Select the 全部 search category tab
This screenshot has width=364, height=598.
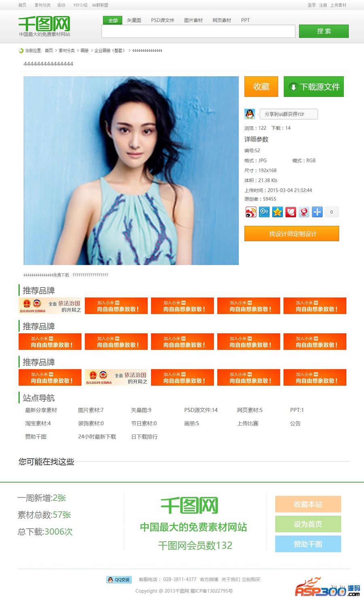(x=113, y=20)
